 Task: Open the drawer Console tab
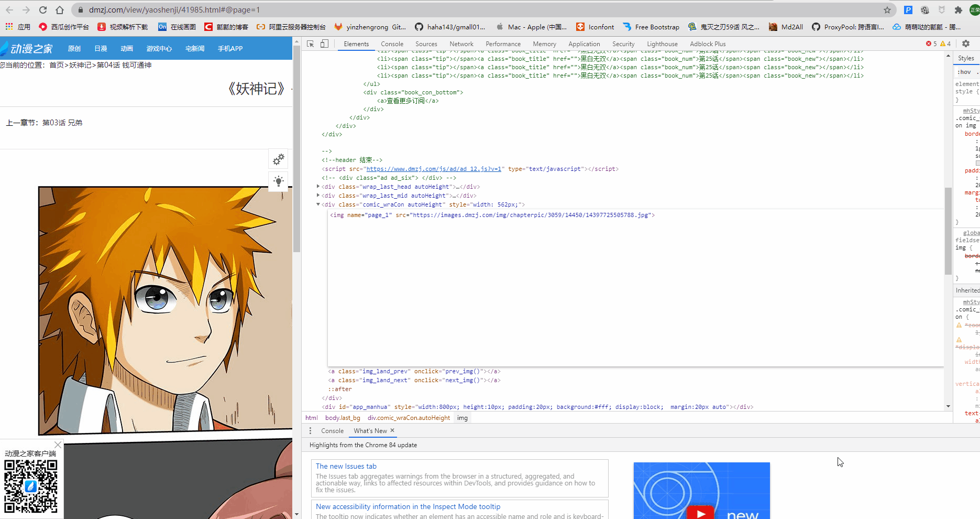pos(332,431)
